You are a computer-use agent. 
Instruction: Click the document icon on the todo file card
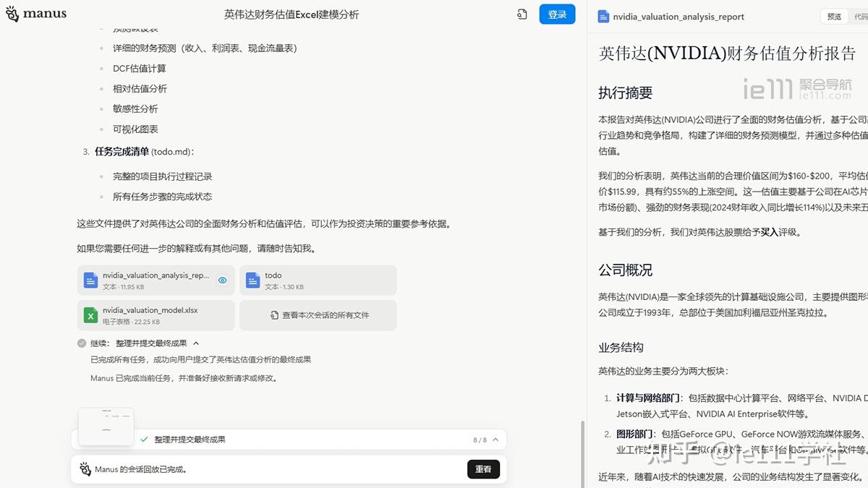coord(252,280)
